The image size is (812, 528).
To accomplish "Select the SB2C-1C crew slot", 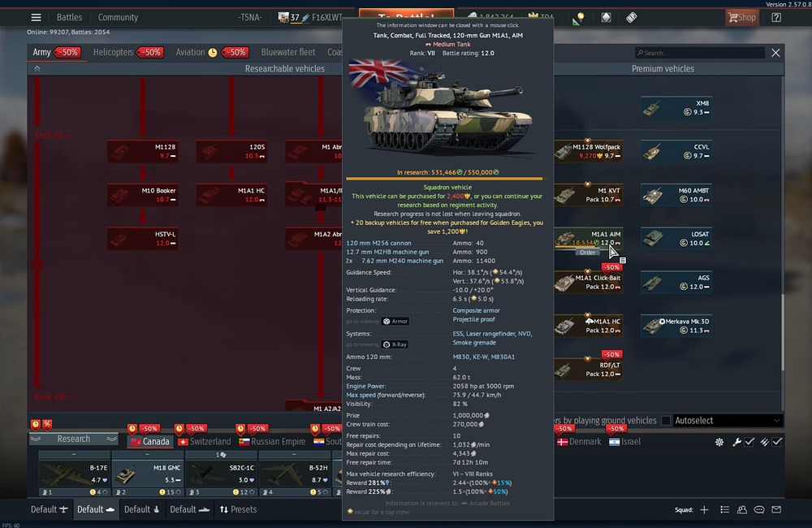I will pos(221,474).
